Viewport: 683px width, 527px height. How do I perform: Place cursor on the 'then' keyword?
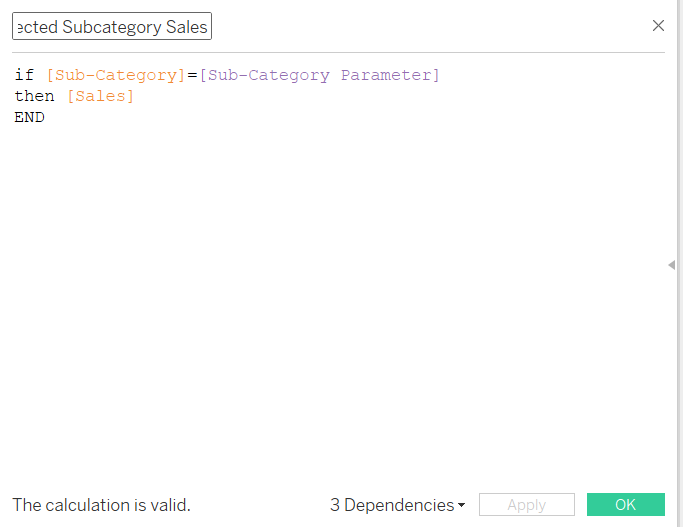(34, 96)
